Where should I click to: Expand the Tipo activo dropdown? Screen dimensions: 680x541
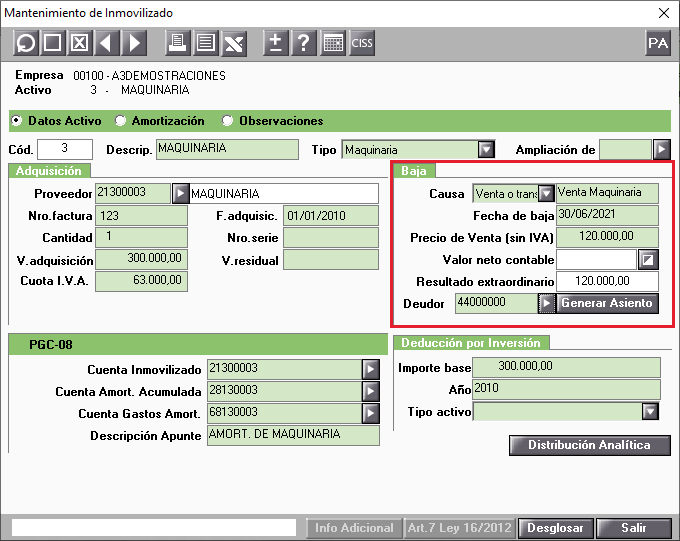pos(651,411)
